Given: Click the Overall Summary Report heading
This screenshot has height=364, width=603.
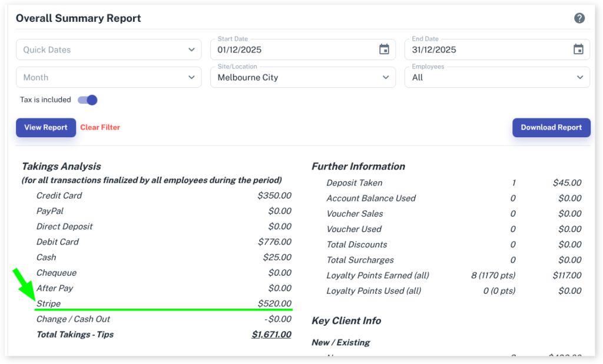Looking at the screenshot, I should click(x=78, y=18).
